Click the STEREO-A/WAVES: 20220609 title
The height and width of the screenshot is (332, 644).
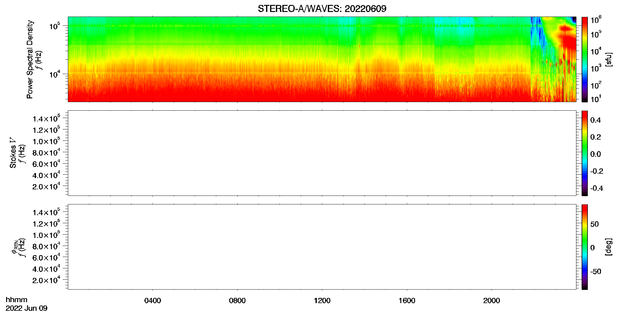(x=322, y=9)
